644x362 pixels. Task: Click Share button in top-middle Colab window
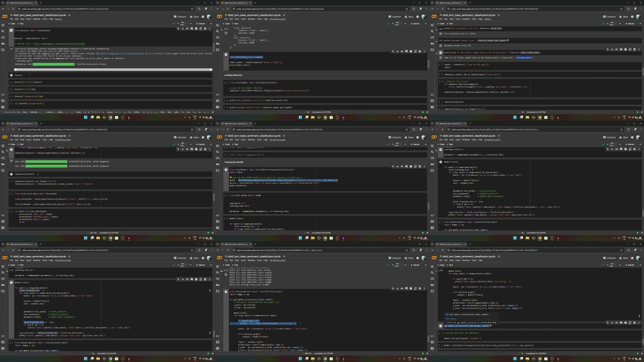coord(409,16)
